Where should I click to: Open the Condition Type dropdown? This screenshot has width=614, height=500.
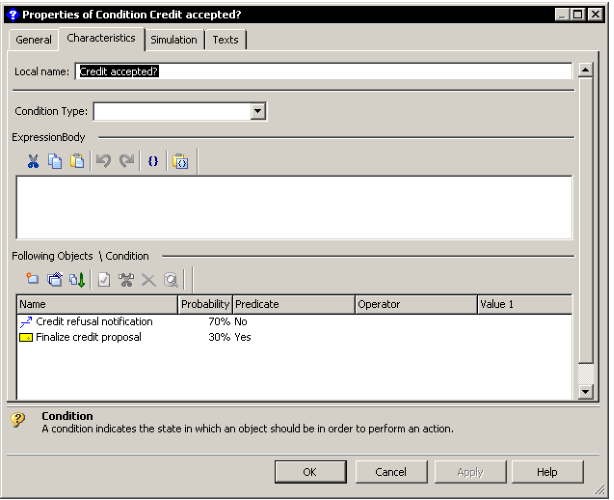tap(258, 111)
